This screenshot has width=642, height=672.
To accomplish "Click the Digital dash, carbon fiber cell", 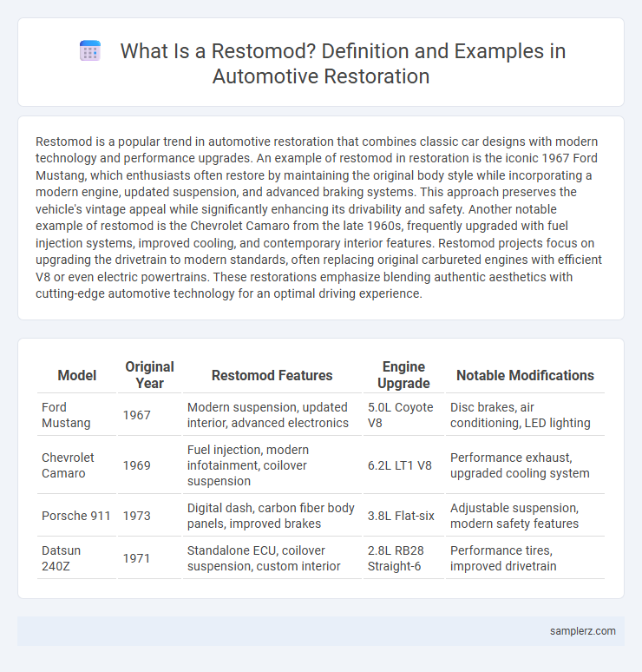I will pyautogui.click(x=272, y=516).
